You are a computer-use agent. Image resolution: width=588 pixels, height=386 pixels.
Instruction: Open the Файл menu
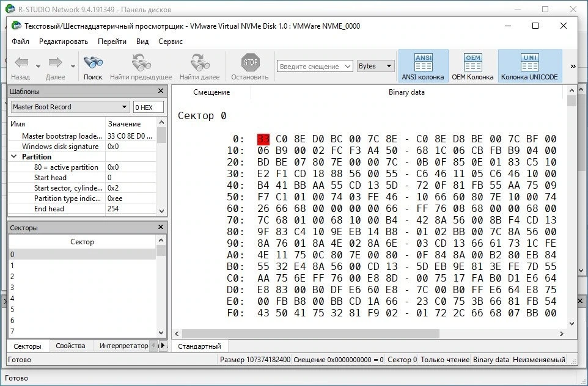click(x=20, y=42)
